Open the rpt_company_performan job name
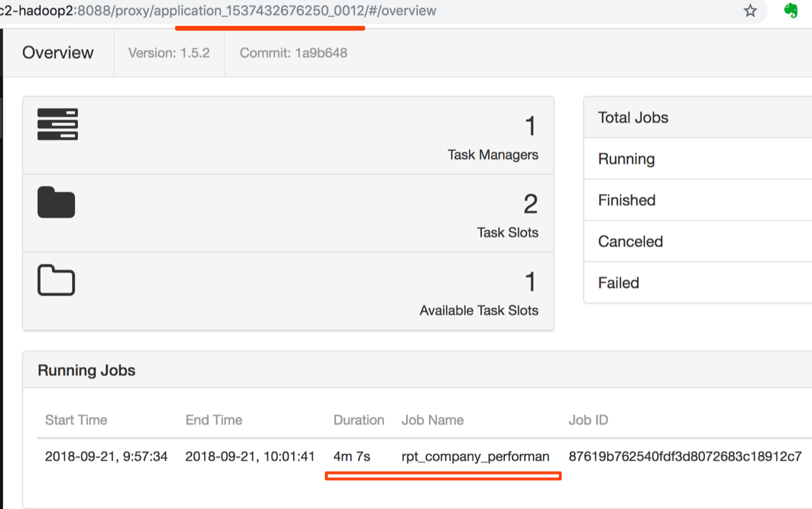Screen dimensions: 812x509 (475, 456)
